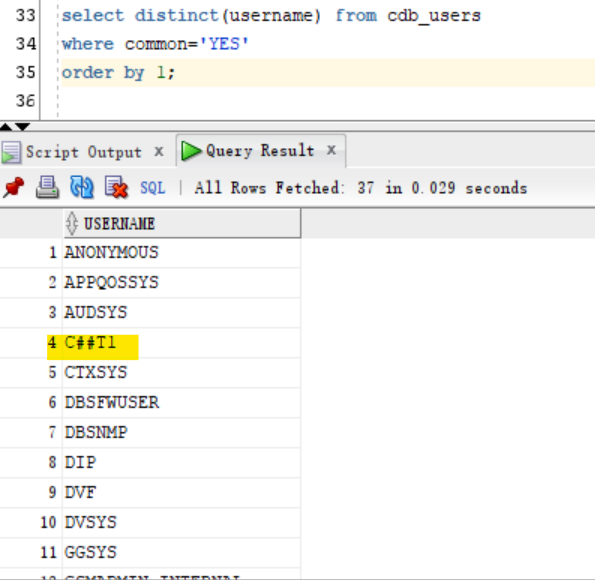Click row number 10 in the results grid
The height and width of the screenshot is (580, 595).
[49, 523]
